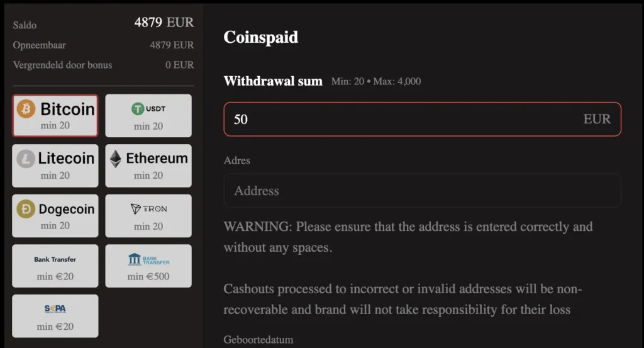The image size is (644, 348).
Task: Click the Dogecoin coin icon
Action: [x=26, y=209]
